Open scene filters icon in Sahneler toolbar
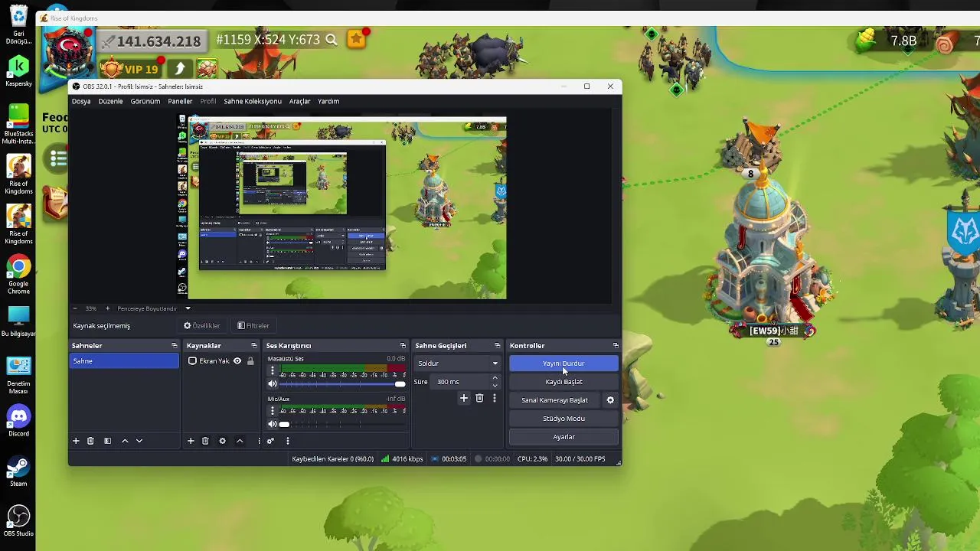980x551 pixels. (x=107, y=441)
